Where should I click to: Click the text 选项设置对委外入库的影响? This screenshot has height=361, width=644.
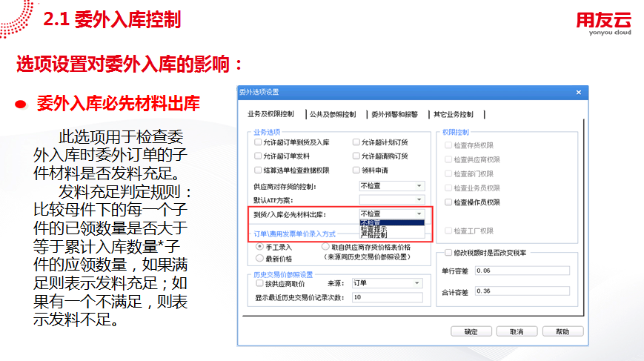click(x=128, y=64)
